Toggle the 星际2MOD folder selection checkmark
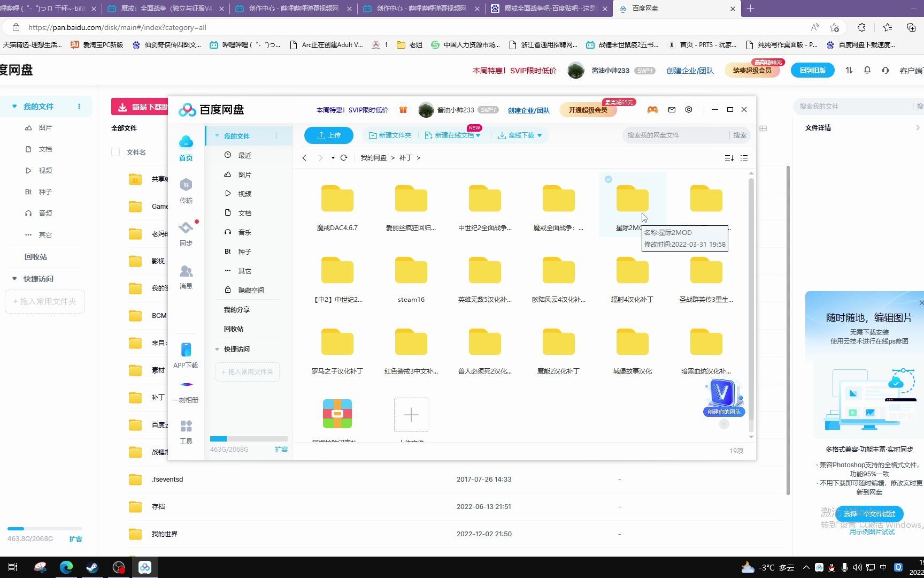Screen dimensions: 924x578 coord(609,179)
